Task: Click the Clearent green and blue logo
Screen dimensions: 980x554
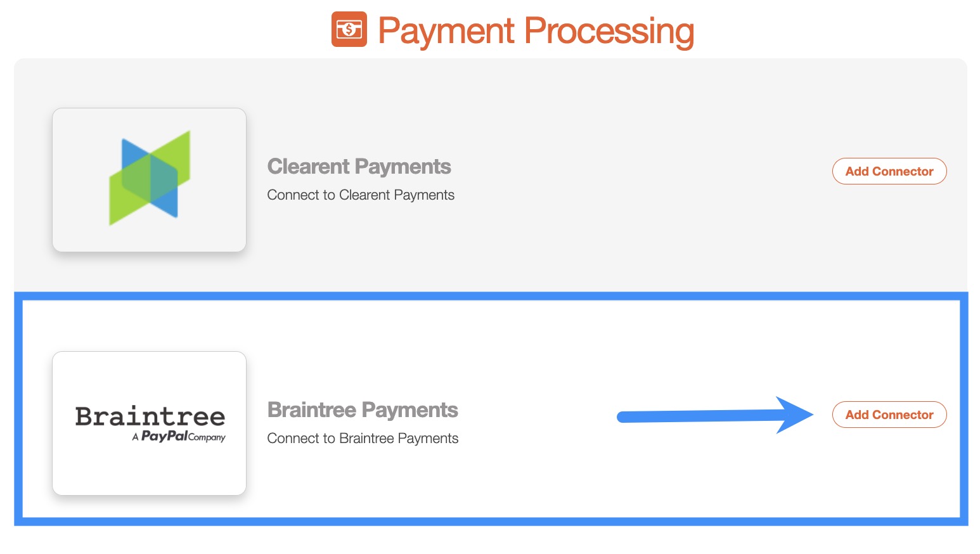Action: 150,178
